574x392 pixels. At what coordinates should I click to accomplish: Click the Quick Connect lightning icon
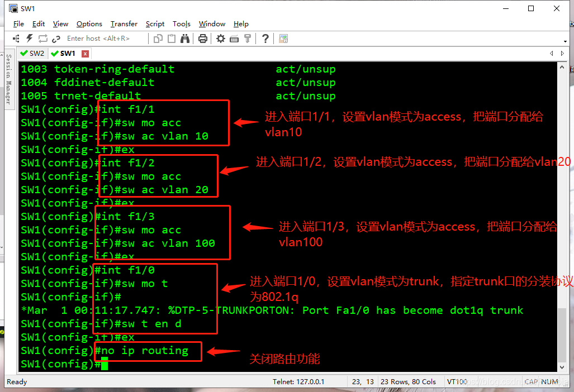click(30, 39)
